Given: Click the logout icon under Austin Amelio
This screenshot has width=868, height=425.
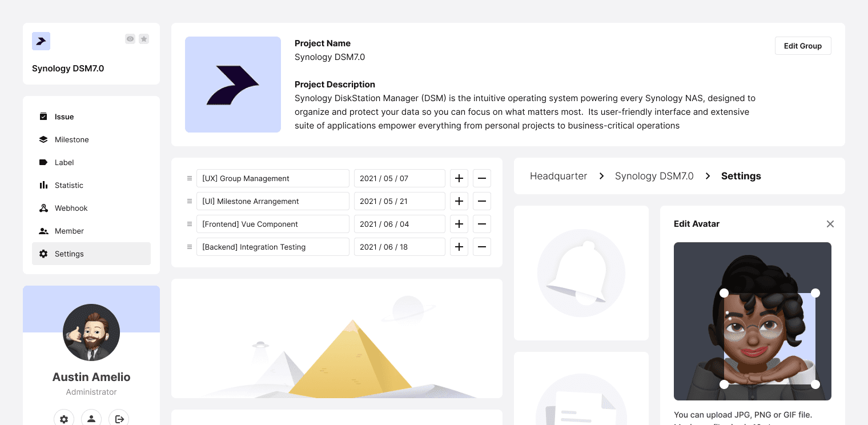Looking at the screenshot, I should click(119, 419).
